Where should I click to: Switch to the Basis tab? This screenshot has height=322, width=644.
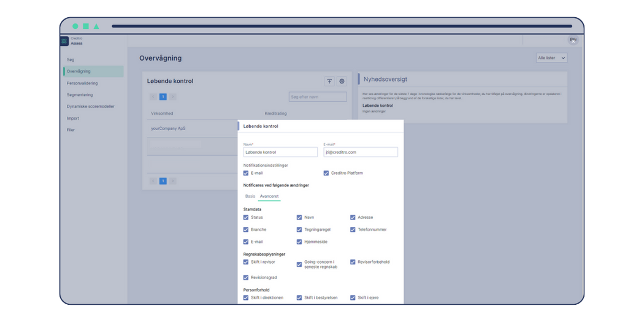coord(250,196)
